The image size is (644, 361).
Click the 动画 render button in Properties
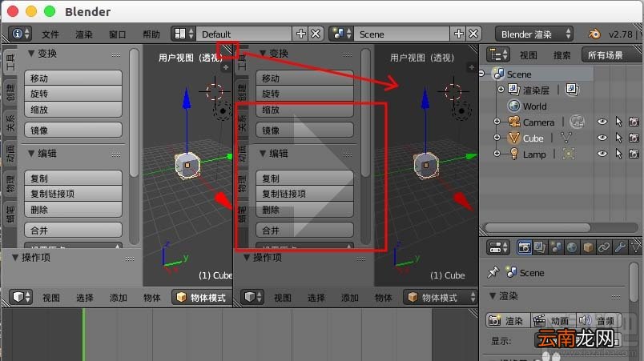pyautogui.click(x=553, y=320)
